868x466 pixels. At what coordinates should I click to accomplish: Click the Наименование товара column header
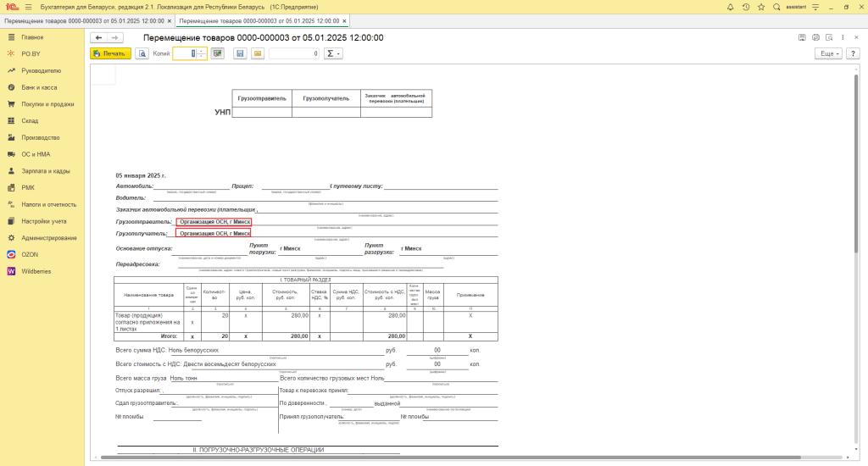tap(149, 295)
